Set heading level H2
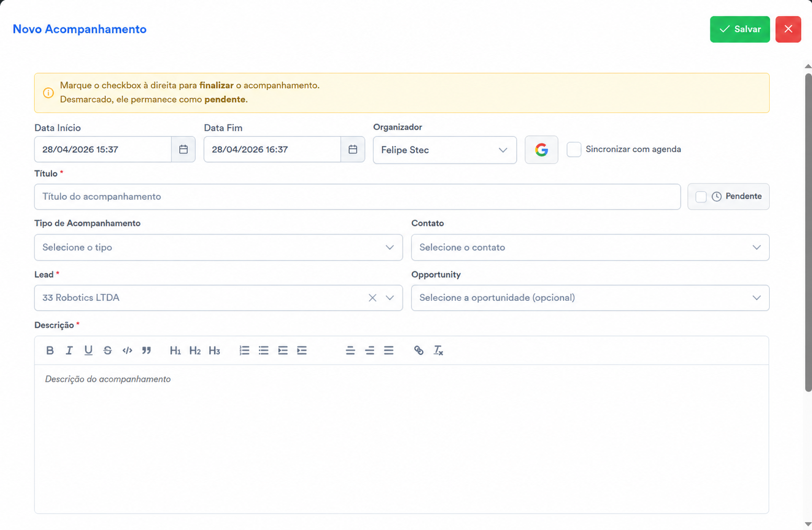 pyautogui.click(x=195, y=351)
